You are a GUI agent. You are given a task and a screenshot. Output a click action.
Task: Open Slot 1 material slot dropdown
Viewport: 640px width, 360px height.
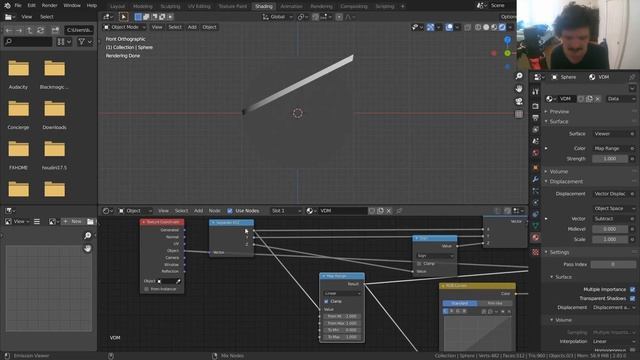pos(286,211)
